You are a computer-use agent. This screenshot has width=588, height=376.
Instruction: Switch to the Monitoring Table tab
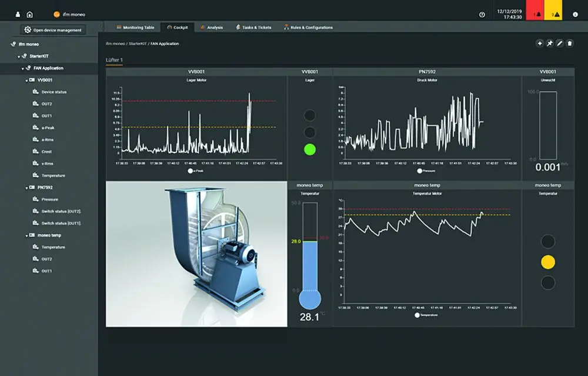pyautogui.click(x=135, y=27)
